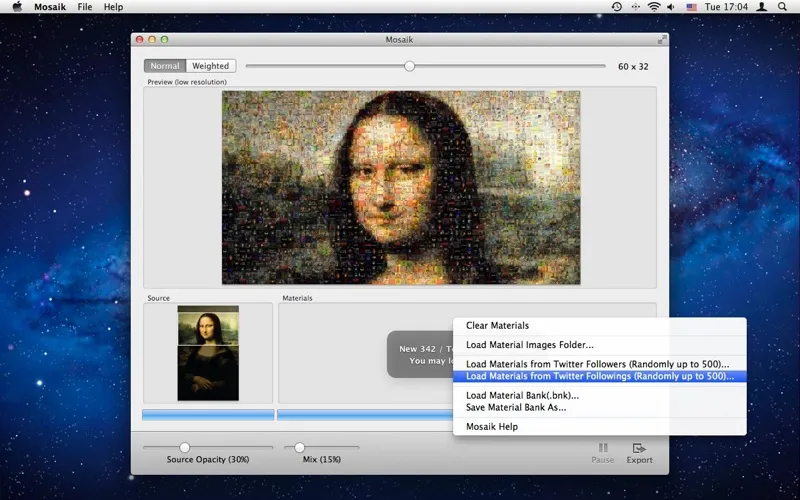Screen dimensions: 800x500
Task: Choose Load Materials from Twitter Followers
Action: pyautogui.click(x=599, y=364)
